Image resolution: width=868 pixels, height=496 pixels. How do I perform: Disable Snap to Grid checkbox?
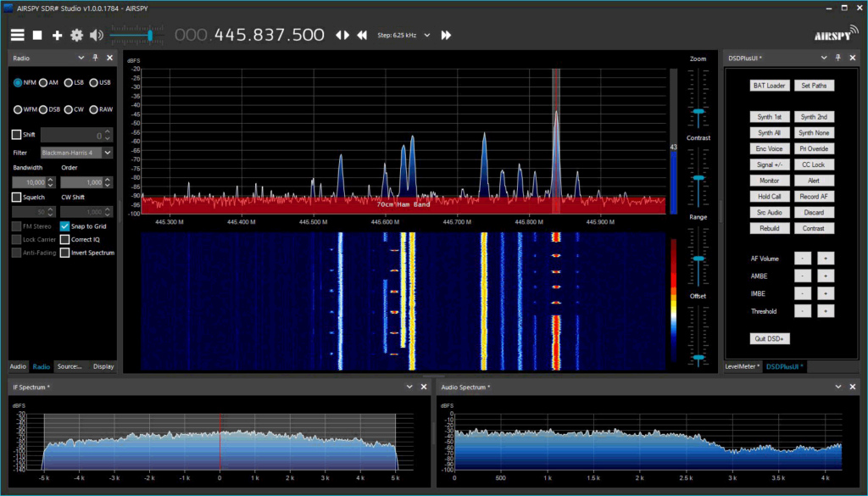point(64,226)
